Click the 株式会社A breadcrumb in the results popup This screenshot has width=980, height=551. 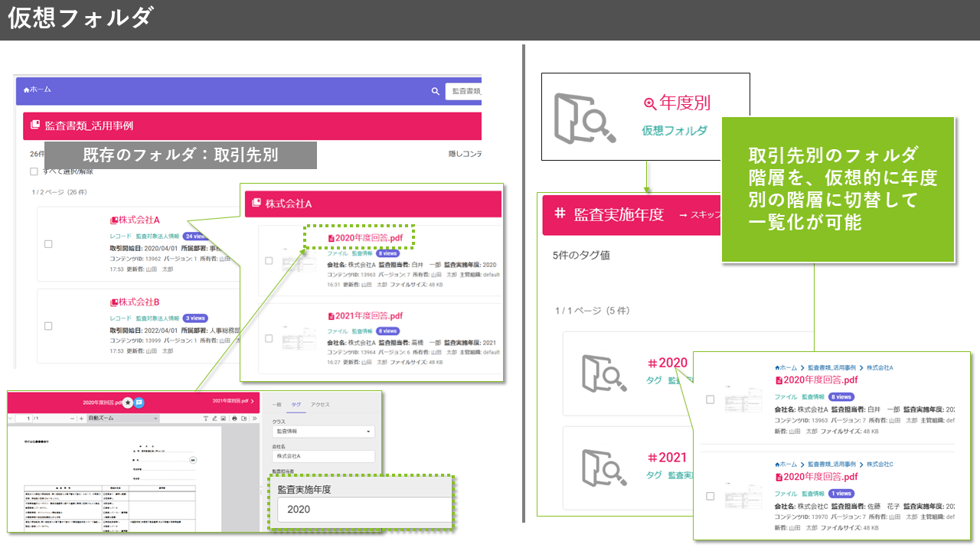[x=880, y=368]
